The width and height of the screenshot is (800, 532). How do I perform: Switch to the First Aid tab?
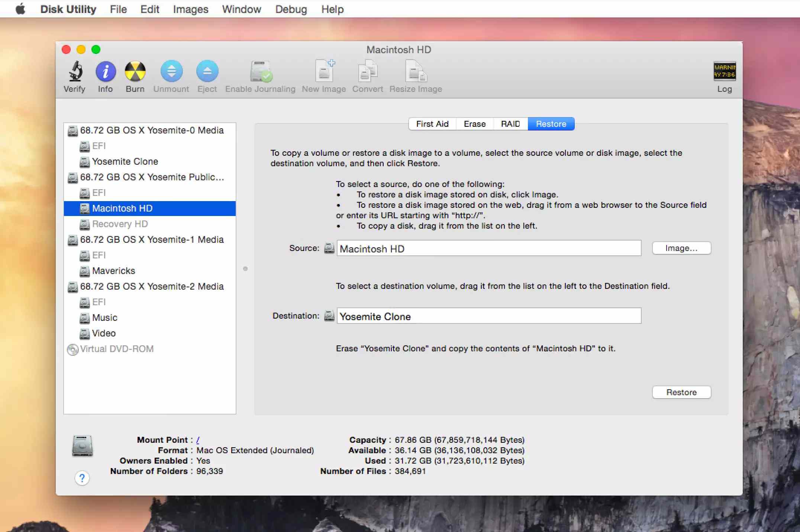pyautogui.click(x=432, y=123)
